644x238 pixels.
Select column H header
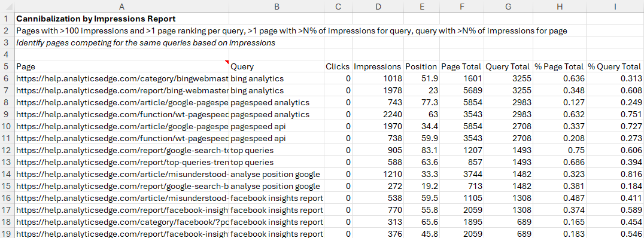(559, 6)
